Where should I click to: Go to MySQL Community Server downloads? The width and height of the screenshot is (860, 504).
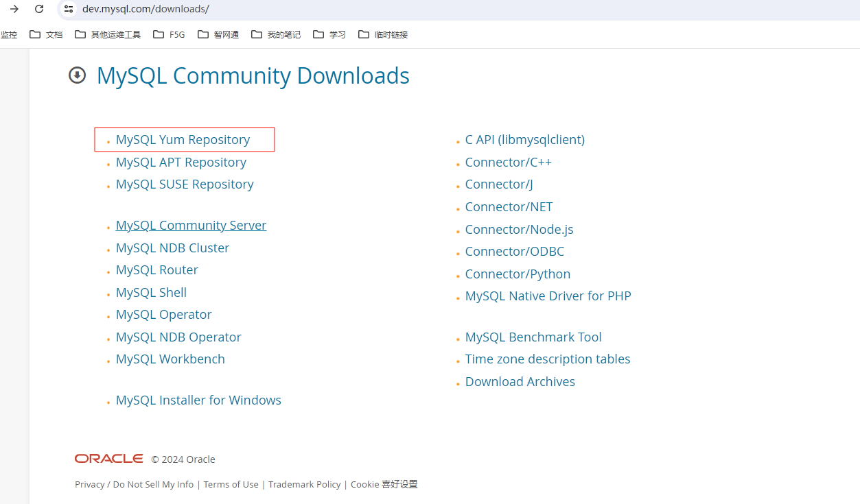coord(191,226)
